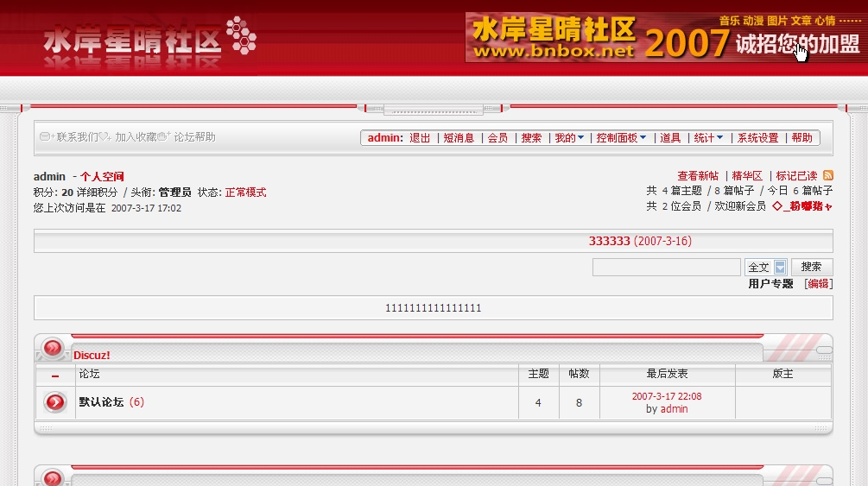Click the round red icon beside Discuz! heading
868x486 pixels.
[53, 348]
